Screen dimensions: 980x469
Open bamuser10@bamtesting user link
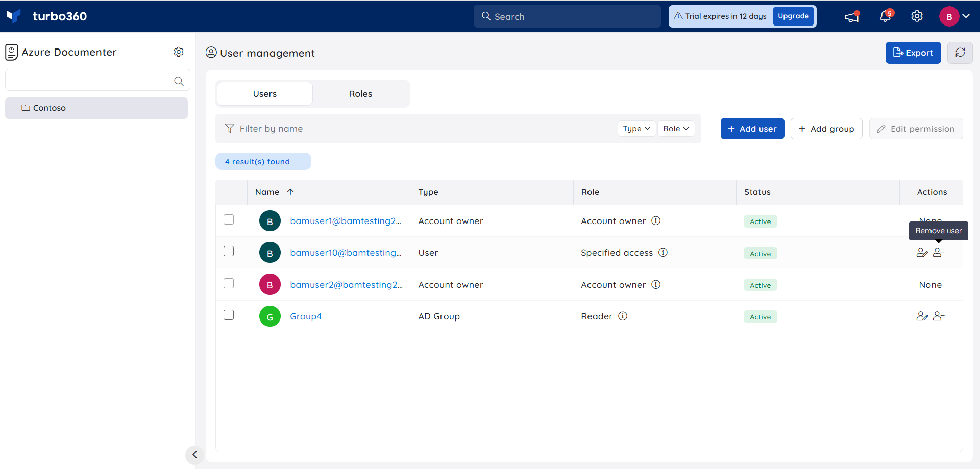(346, 253)
